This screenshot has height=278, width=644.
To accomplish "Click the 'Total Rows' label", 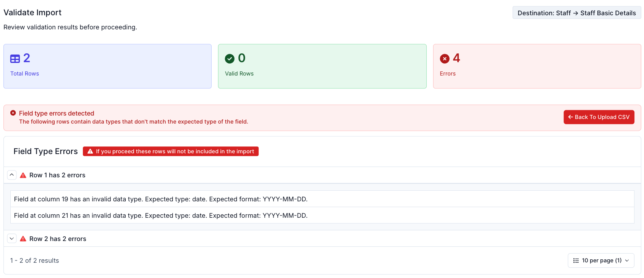I will click(x=24, y=74).
